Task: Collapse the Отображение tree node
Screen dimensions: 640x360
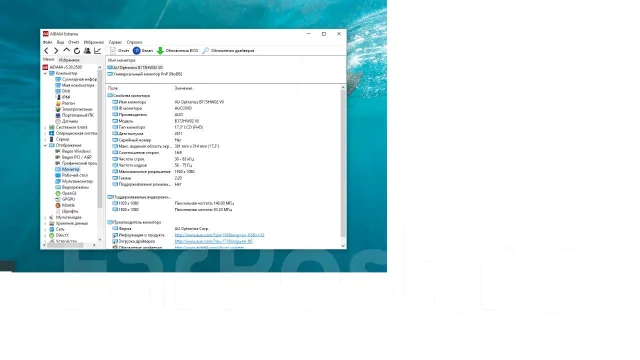Action: pyautogui.click(x=45, y=145)
